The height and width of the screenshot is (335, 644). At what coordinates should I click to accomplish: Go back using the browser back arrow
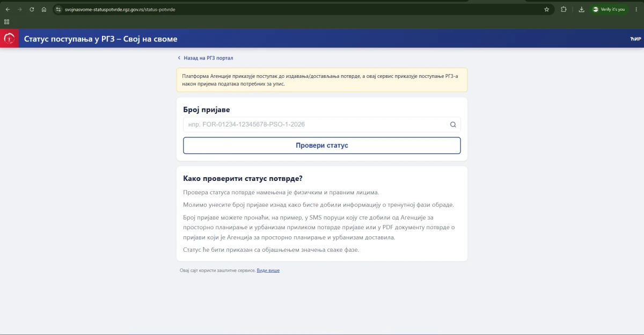coord(8,9)
